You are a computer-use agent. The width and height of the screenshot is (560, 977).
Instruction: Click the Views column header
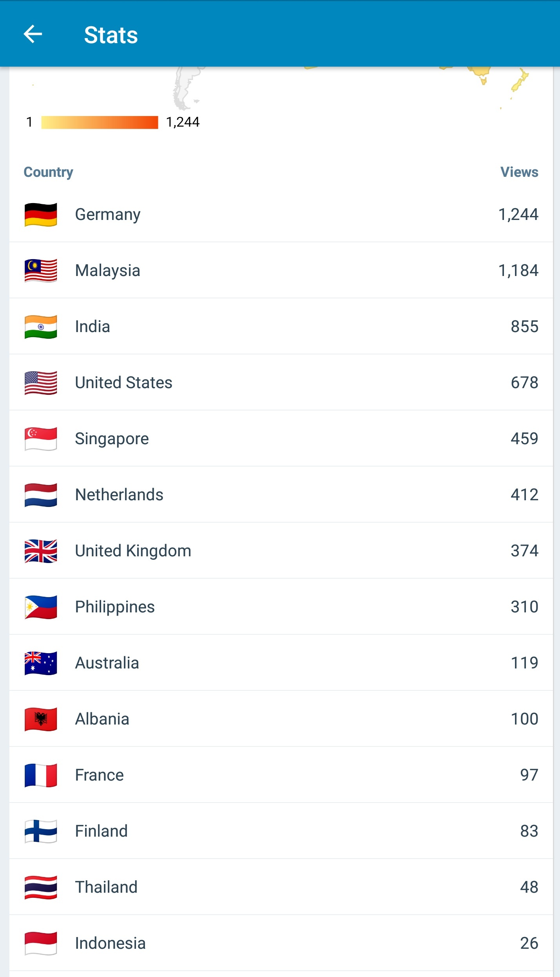(x=519, y=172)
